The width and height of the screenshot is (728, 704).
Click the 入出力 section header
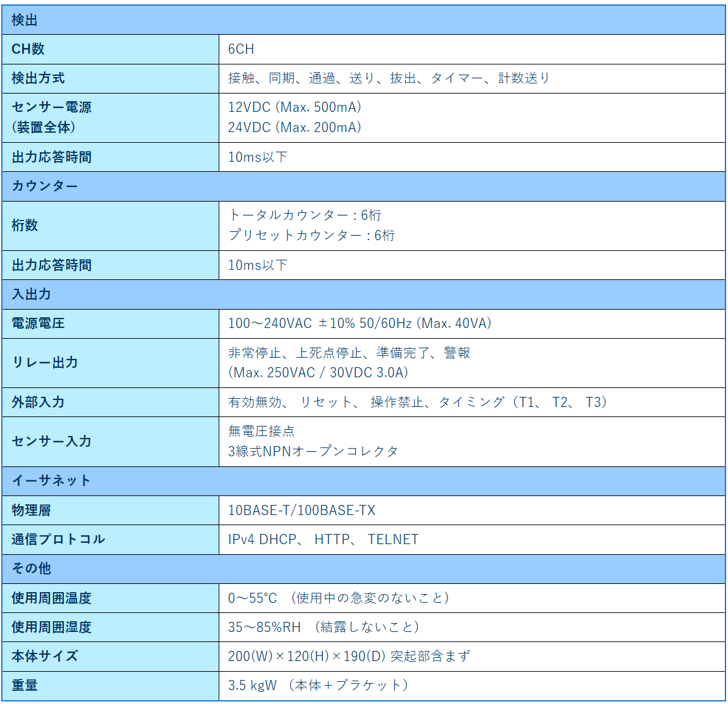tap(24, 294)
